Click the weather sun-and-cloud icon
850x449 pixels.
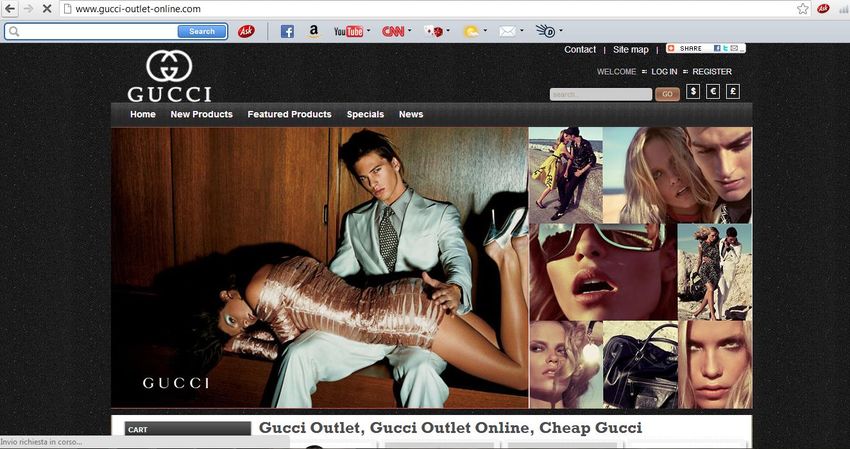[471, 31]
